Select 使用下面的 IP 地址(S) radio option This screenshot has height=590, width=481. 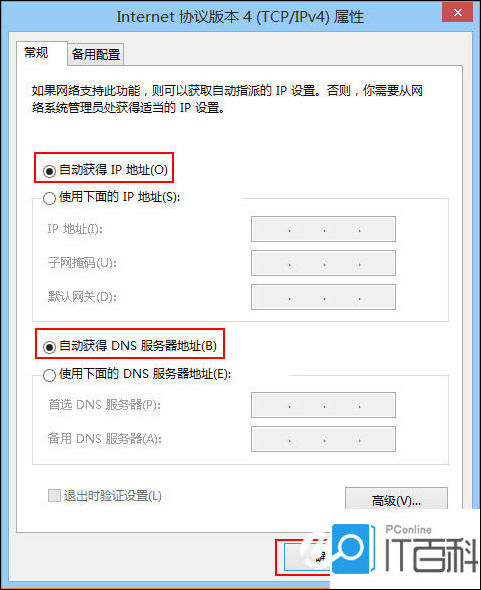click(x=49, y=198)
